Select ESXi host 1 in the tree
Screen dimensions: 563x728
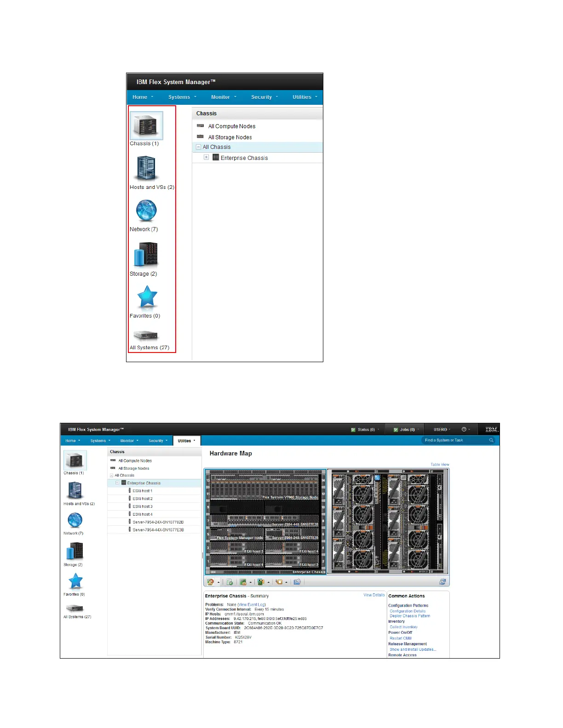[142, 491]
